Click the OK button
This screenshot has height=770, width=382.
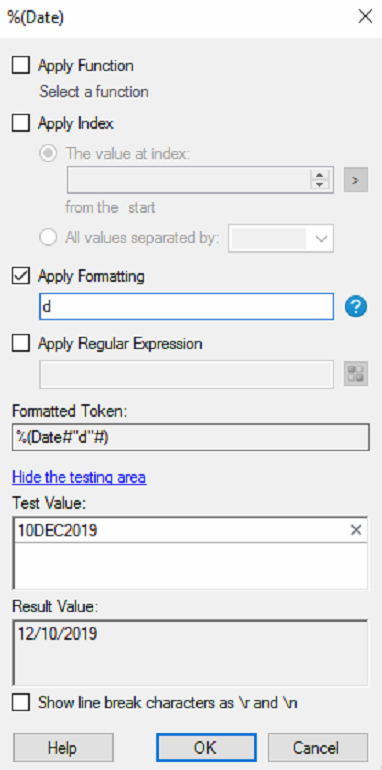[x=206, y=747]
